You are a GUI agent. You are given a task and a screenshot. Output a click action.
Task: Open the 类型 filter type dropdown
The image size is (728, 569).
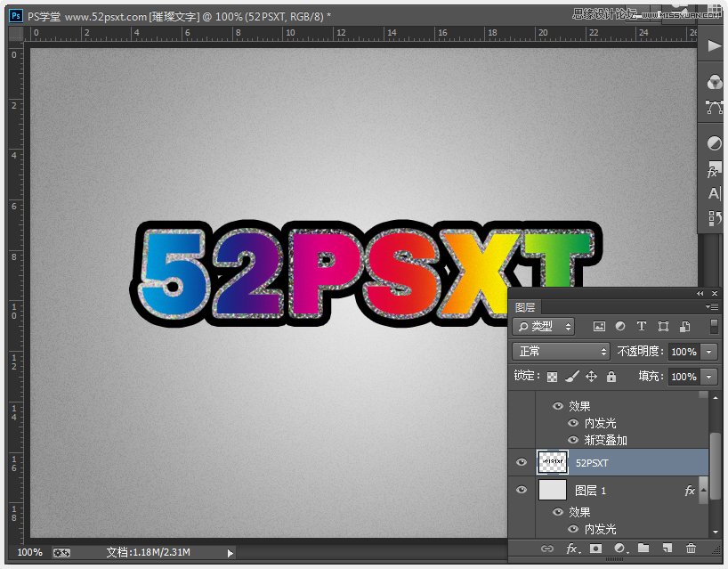pyautogui.click(x=544, y=327)
